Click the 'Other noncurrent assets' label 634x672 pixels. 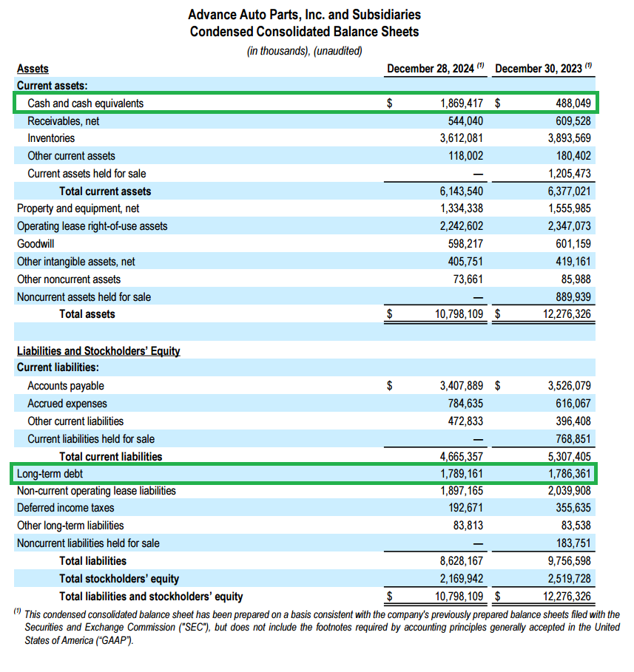(69, 279)
